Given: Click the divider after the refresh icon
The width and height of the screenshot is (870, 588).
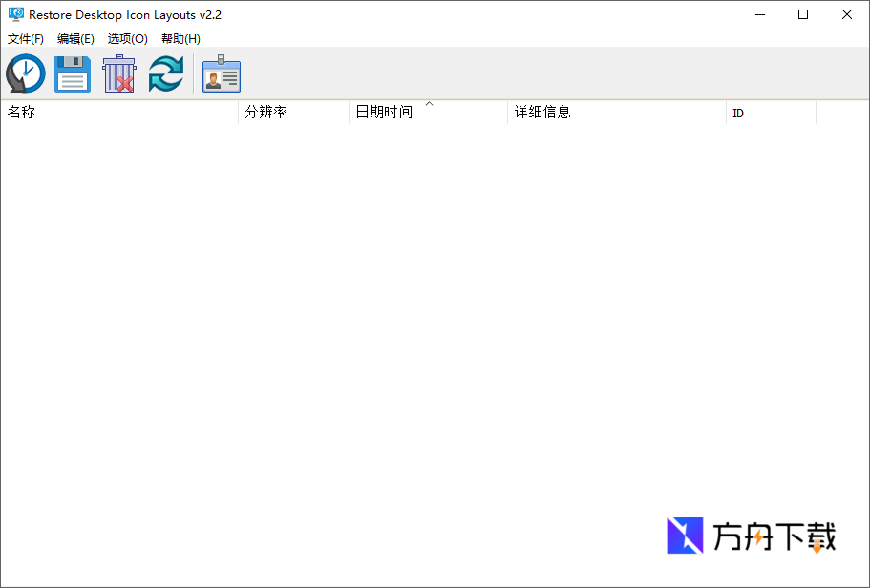Looking at the screenshot, I should point(194,73).
